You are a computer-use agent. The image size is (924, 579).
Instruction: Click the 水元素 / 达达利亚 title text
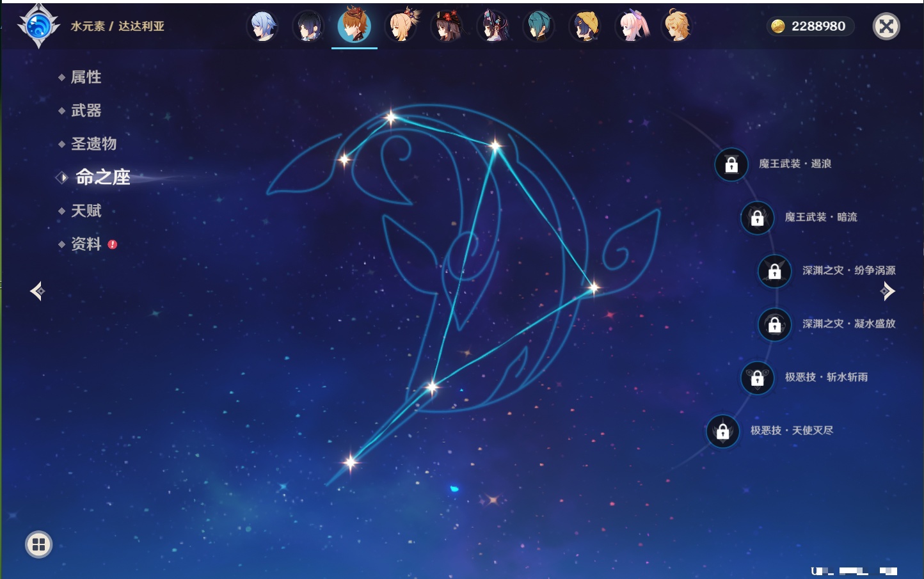pyautogui.click(x=118, y=26)
